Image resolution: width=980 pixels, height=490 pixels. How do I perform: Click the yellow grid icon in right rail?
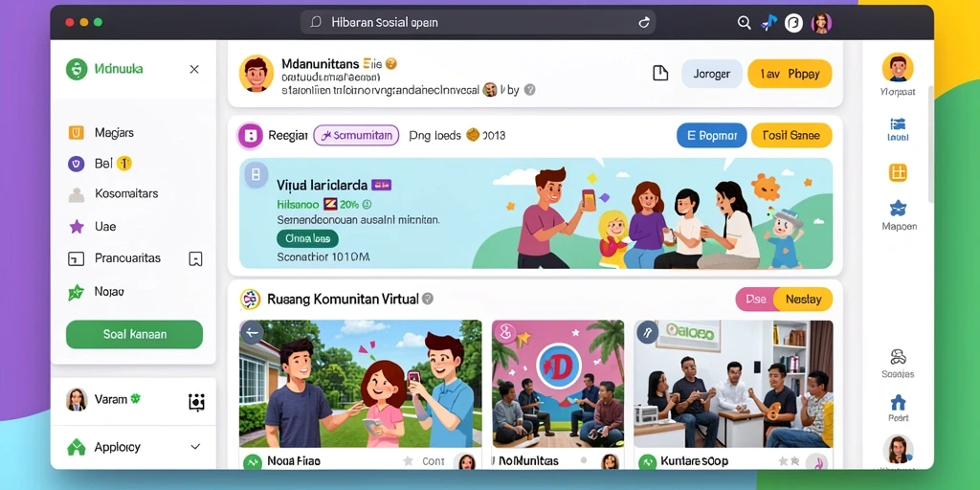tap(898, 172)
